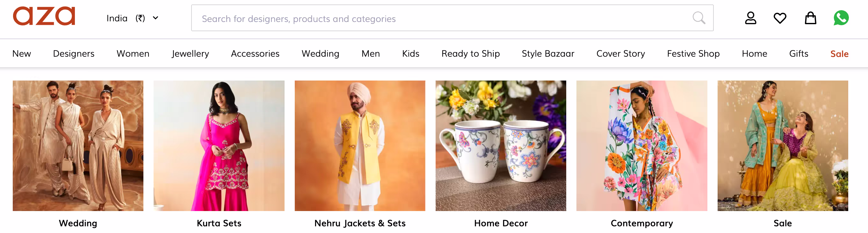
Task: Open the Wedding category image
Action: (78, 145)
